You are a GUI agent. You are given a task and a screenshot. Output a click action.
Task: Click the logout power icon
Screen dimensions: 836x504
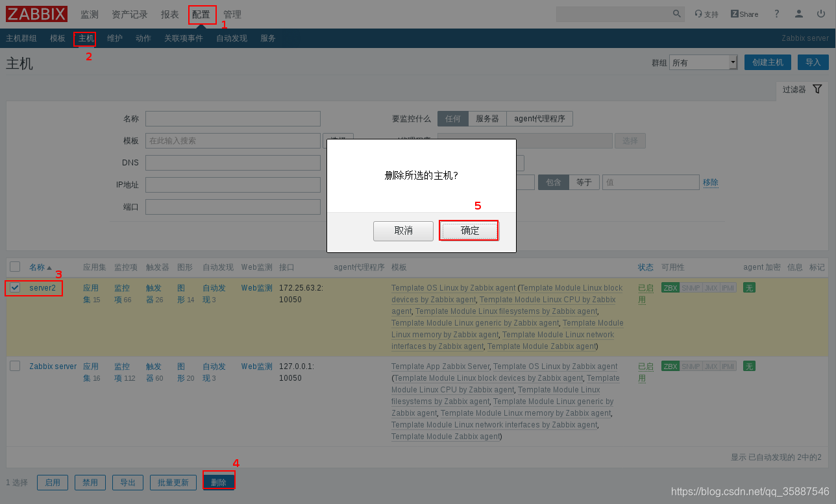821,14
